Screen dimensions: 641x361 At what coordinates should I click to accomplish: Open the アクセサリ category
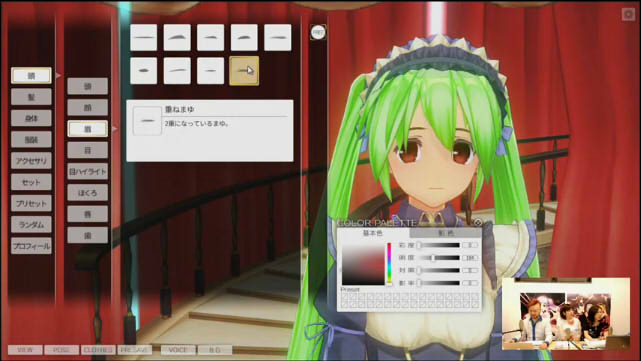(x=31, y=161)
